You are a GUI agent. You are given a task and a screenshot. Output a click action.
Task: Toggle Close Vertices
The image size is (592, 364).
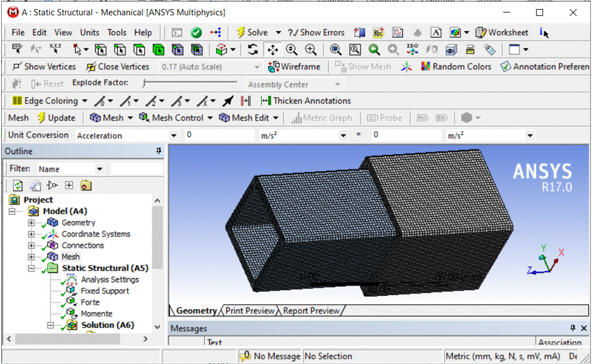(117, 67)
